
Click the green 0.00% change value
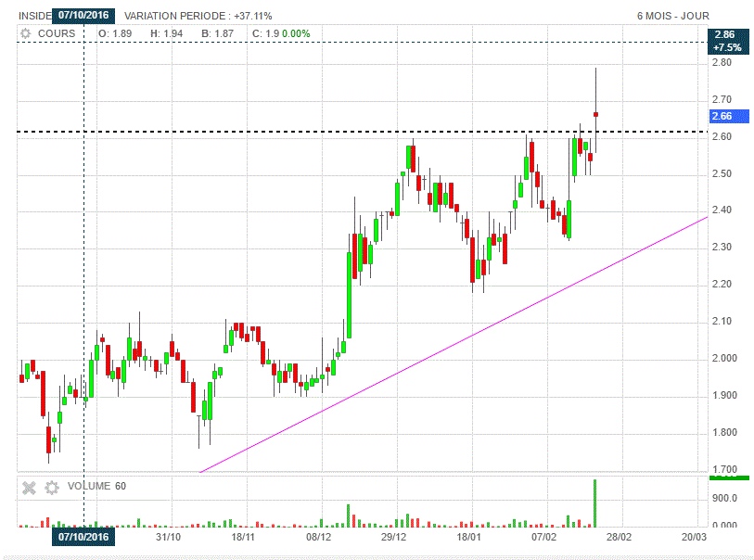coord(296,33)
